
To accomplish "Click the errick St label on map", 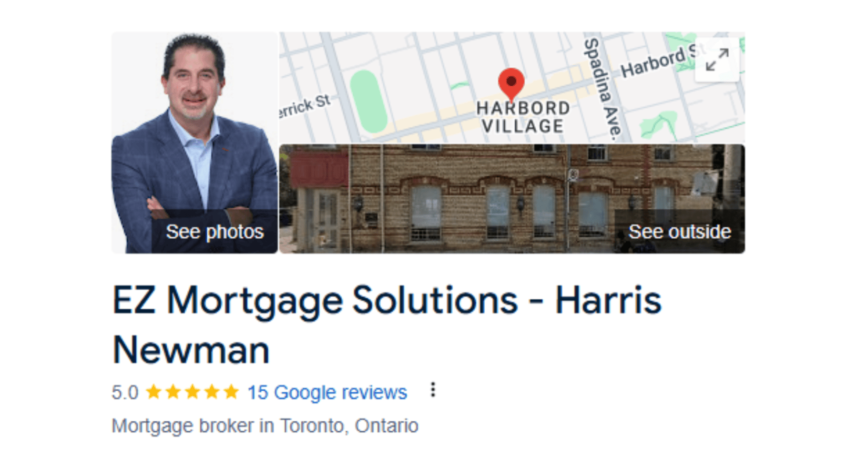I will coord(304,106).
